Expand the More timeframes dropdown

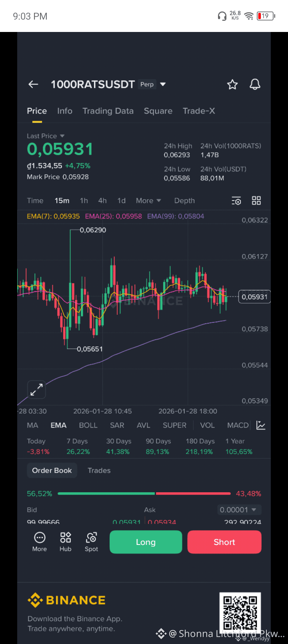click(148, 201)
